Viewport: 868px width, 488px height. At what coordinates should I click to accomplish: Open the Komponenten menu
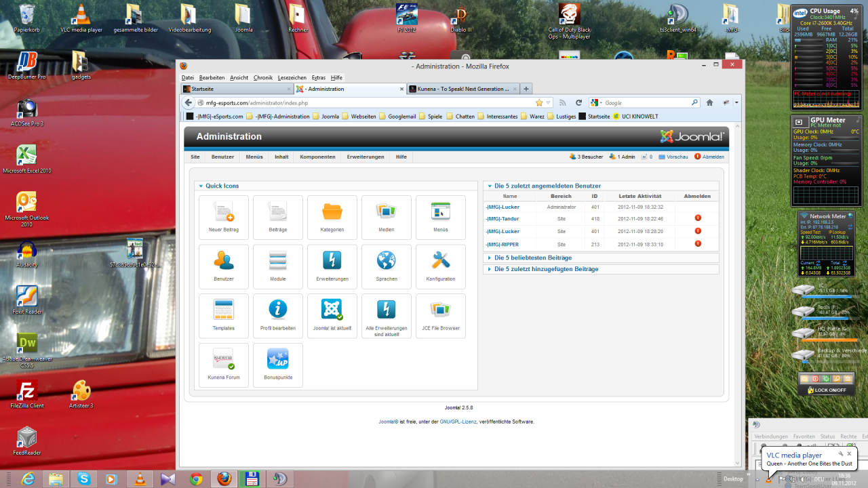point(317,157)
